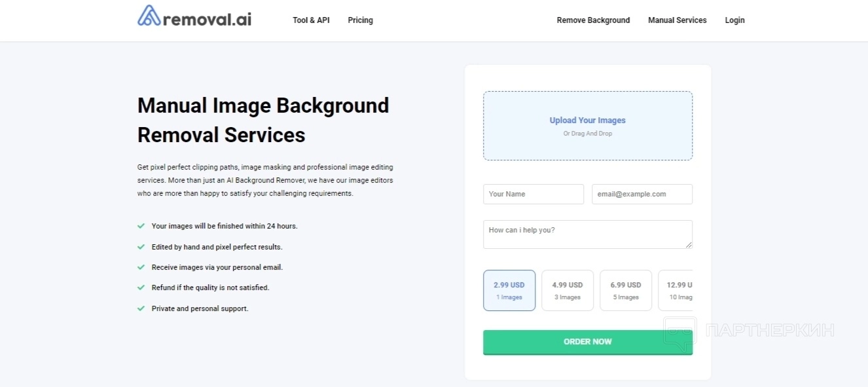This screenshot has height=387, width=868.
Task: Open Manual Services in the navigation
Action: pos(677,20)
